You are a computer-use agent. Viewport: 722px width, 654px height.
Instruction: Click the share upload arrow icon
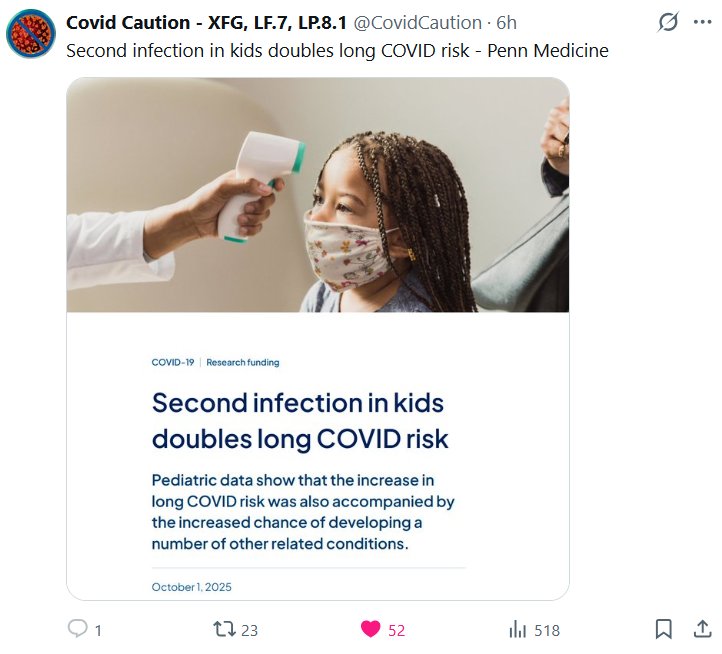coord(702,629)
